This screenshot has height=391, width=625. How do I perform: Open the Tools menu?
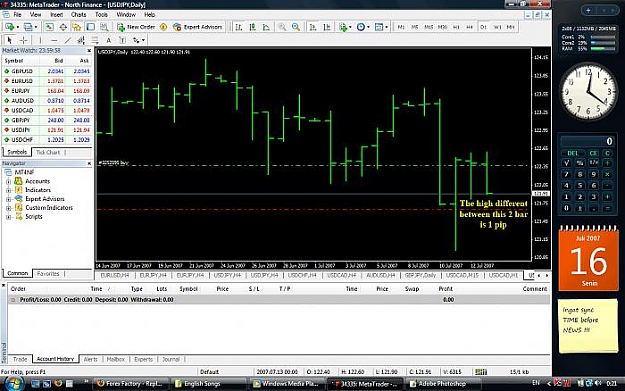coord(101,15)
